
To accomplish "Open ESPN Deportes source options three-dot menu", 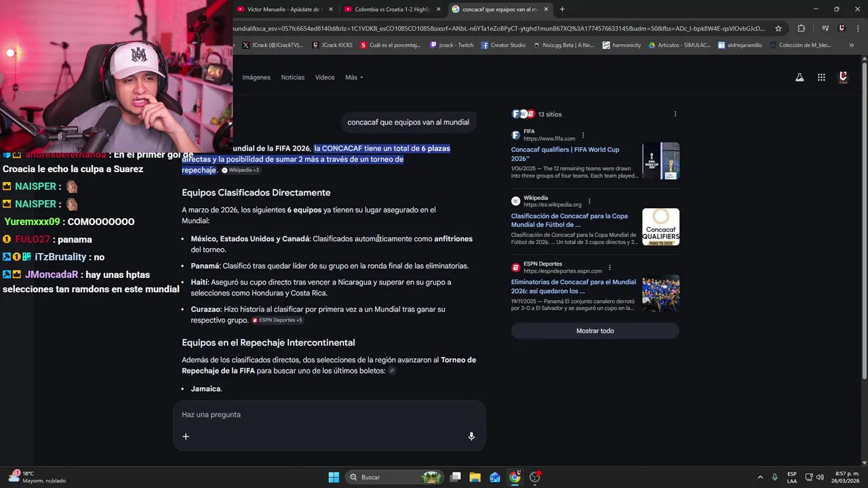I will tap(610, 268).
